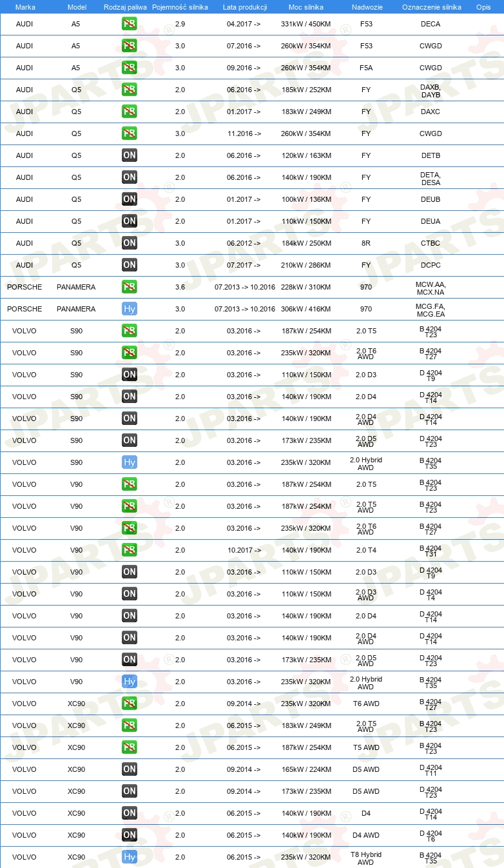Click the 185kW / 252KM power value

coord(306,90)
